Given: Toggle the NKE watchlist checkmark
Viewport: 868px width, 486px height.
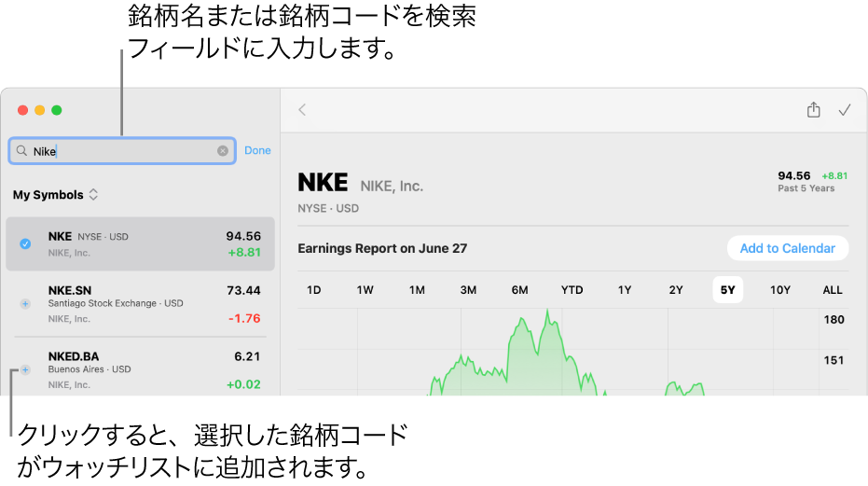Looking at the screenshot, I should [25, 243].
